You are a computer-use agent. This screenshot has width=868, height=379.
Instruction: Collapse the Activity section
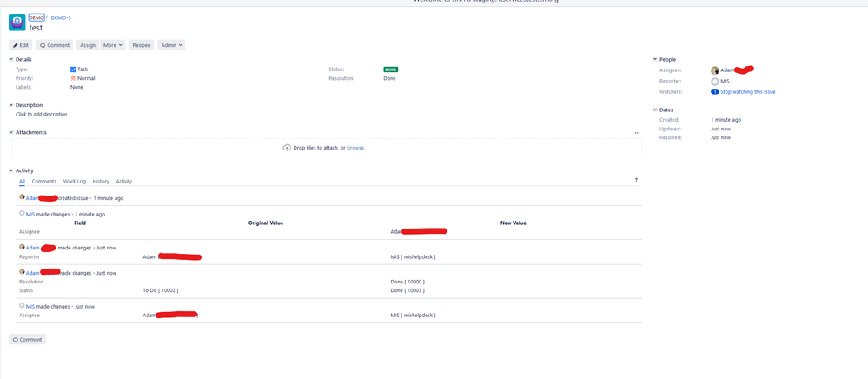(11, 170)
